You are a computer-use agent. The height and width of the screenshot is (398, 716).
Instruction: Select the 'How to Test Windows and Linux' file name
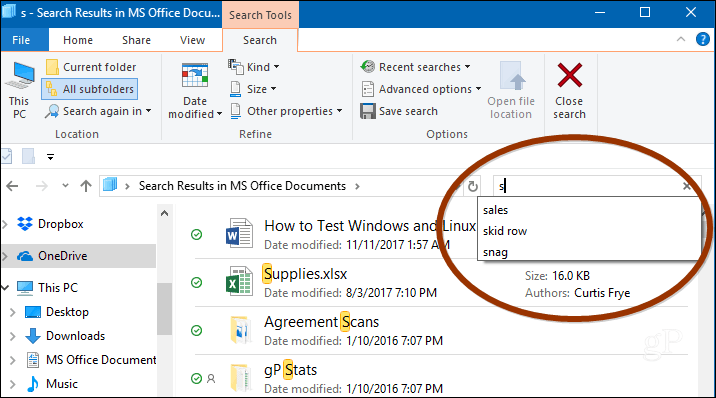pyautogui.click(x=370, y=225)
